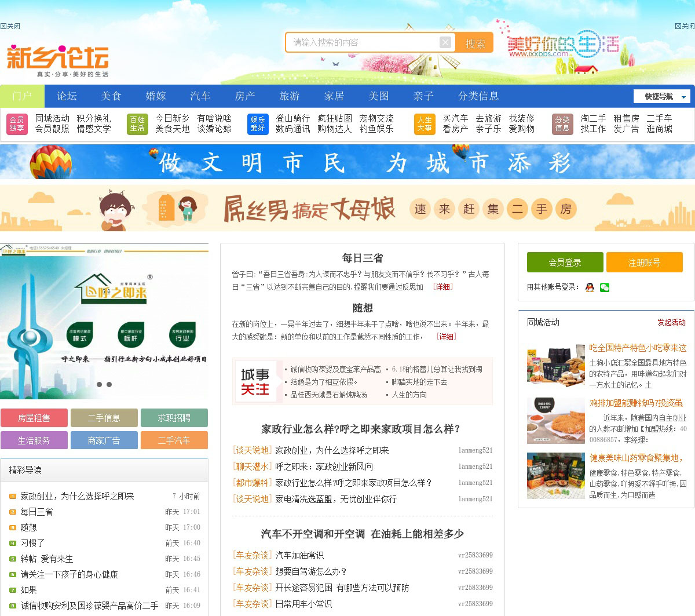Screen dimensions: 695x616
Task: Open the 脚踏实地的走下去 link
Action: click(x=419, y=382)
